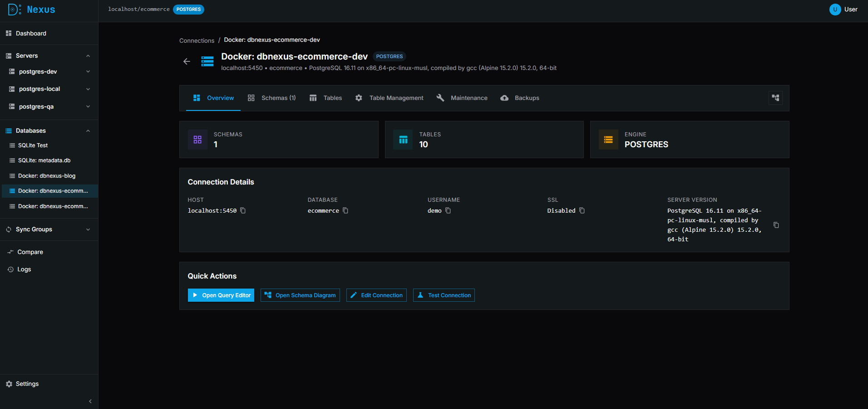This screenshot has height=409, width=868.
Task: Copy the database name ecommerce
Action: [x=345, y=210]
